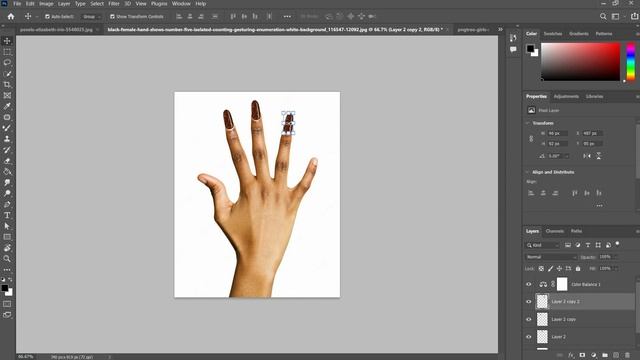Click the hue spectrum slider
This screenshot has width=640, height=360.
(x=631, y=61)
